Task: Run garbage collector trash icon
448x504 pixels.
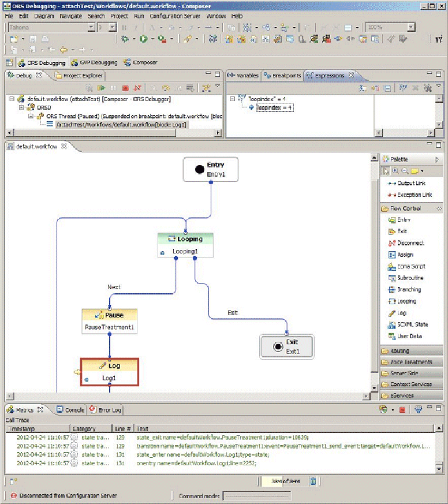Action: coord(312,481)
